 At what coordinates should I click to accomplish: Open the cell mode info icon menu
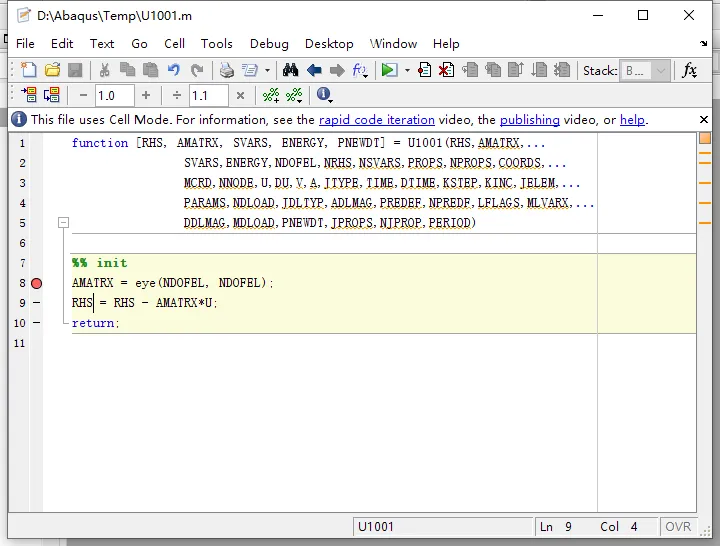(x=324, y=95)
